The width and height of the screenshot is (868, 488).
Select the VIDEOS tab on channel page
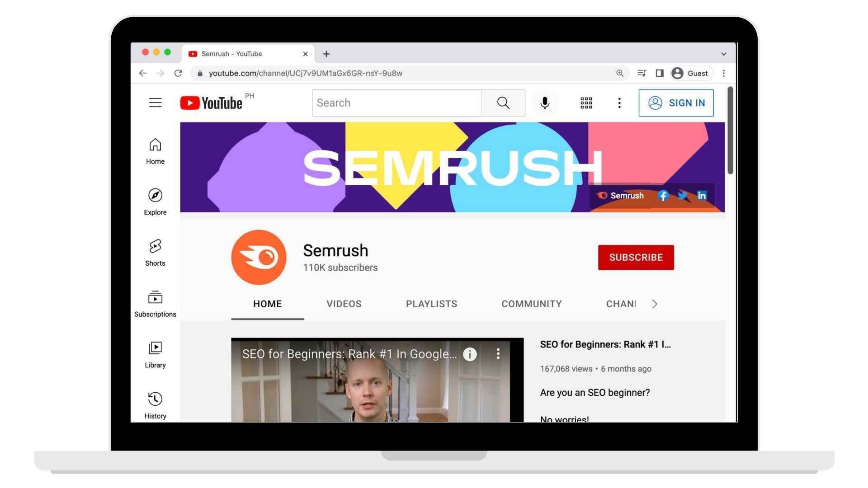[x=344, y=304]
